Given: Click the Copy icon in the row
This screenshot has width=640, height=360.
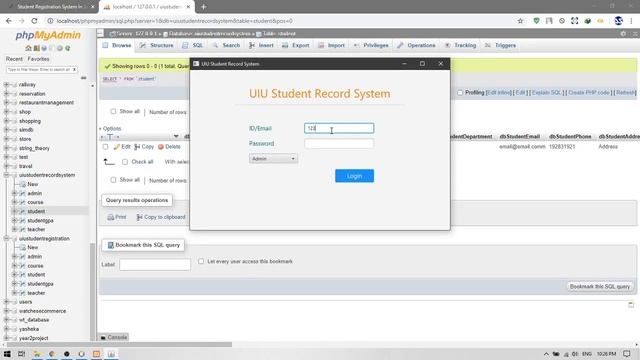Looking at the screenshot, I should coord(137,147).
